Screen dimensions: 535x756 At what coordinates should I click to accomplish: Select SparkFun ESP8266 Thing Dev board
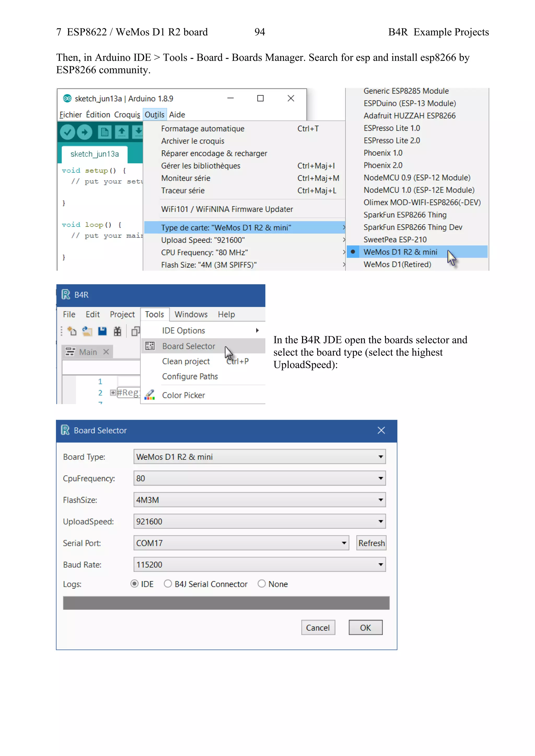click(417, 227)
